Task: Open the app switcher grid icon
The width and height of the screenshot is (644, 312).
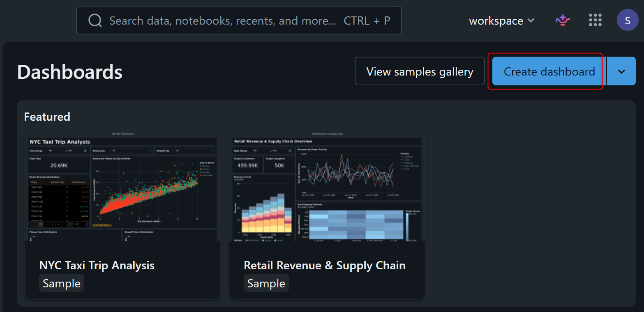Action: point(595,20)
